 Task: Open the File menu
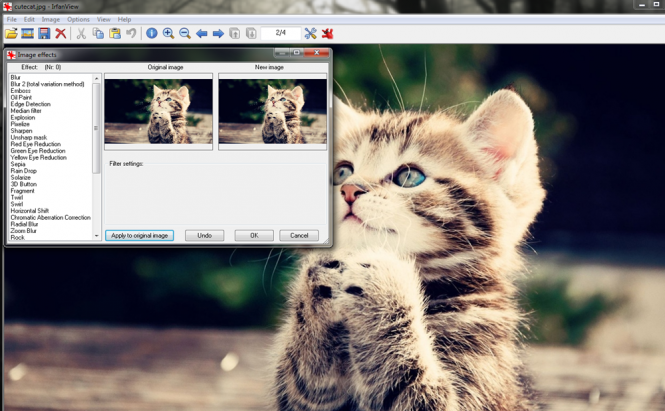pyautogui.click(x=12, y=20)
